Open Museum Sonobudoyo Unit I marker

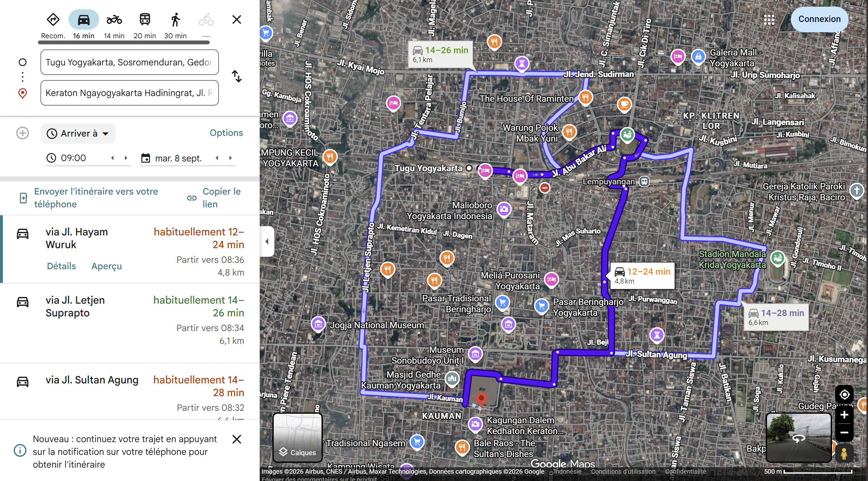click(x=475, y=354)
